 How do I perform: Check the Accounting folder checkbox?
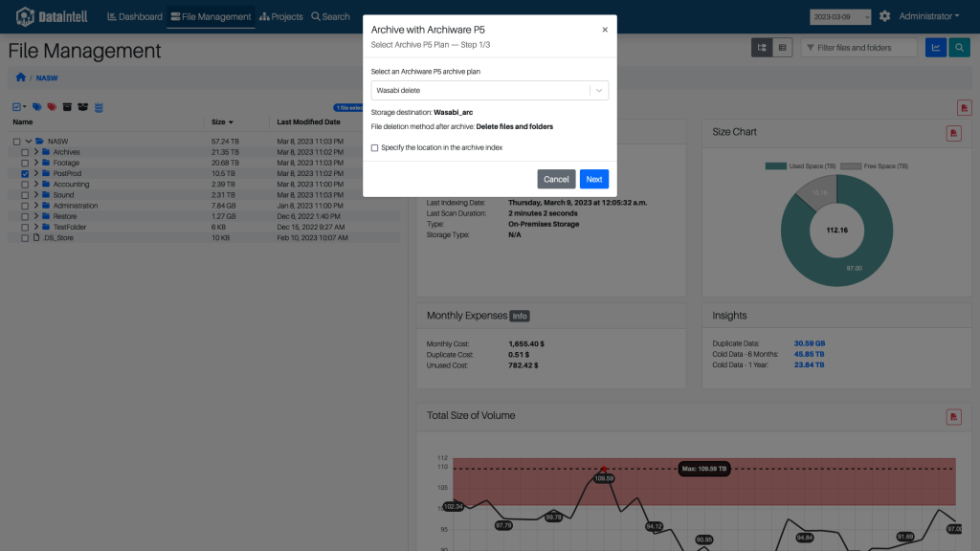tap(25, 185)
